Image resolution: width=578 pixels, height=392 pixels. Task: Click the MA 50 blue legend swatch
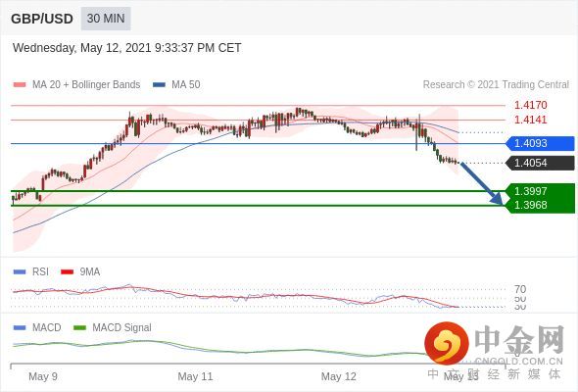[x=159, y=85]
